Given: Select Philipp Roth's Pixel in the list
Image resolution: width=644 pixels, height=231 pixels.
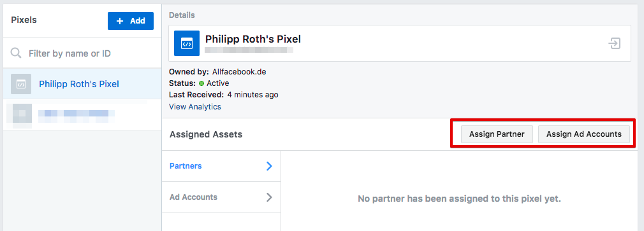Looking at the screenshot, I should 82,84.
